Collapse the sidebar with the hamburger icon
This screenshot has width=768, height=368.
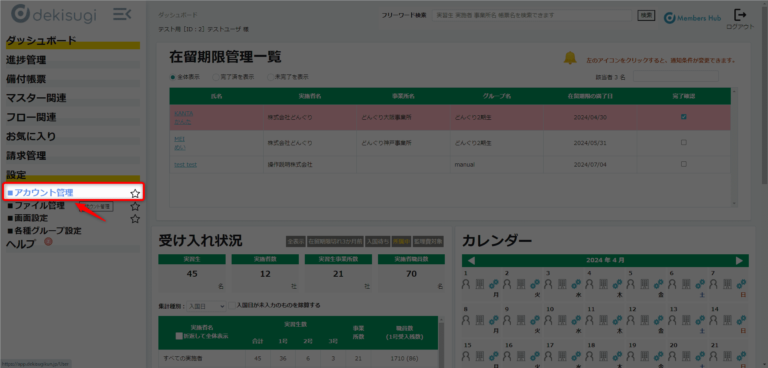(122, 14)
